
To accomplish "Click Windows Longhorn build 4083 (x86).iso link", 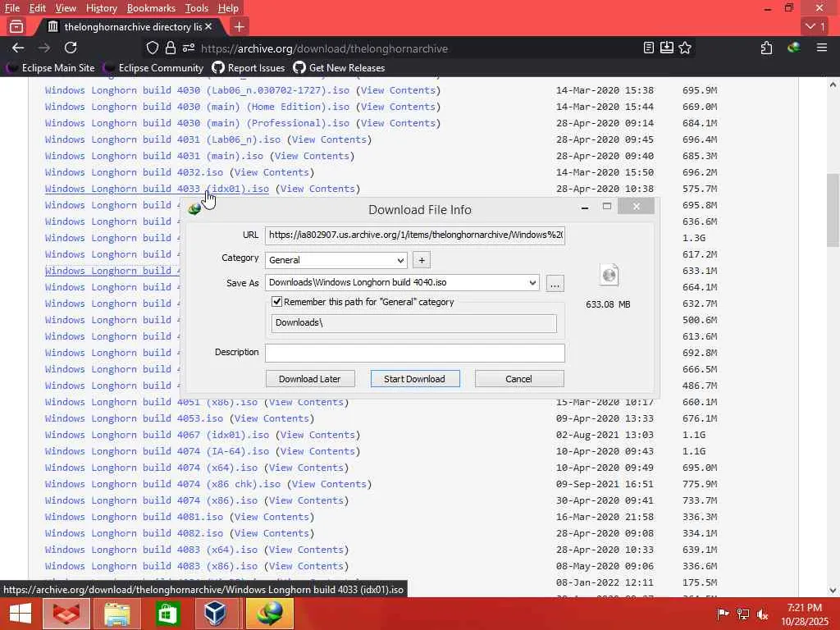I will pyautogui.click(x=151, y=566).
